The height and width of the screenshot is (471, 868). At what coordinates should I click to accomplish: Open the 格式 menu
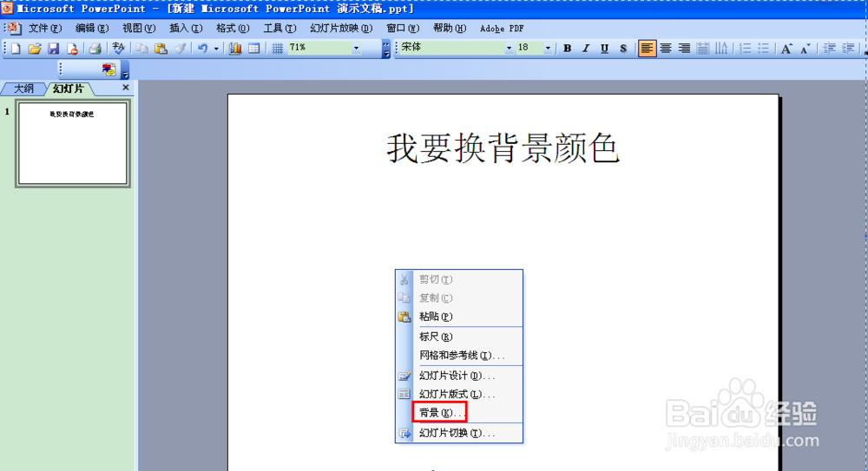click(x=233, y=29)
